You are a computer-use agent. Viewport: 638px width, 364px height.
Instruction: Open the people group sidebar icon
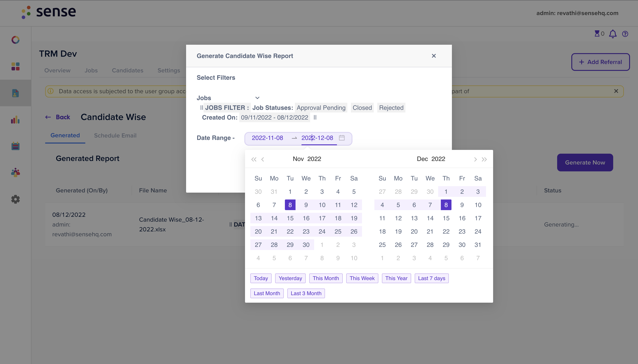pos(15,172)
